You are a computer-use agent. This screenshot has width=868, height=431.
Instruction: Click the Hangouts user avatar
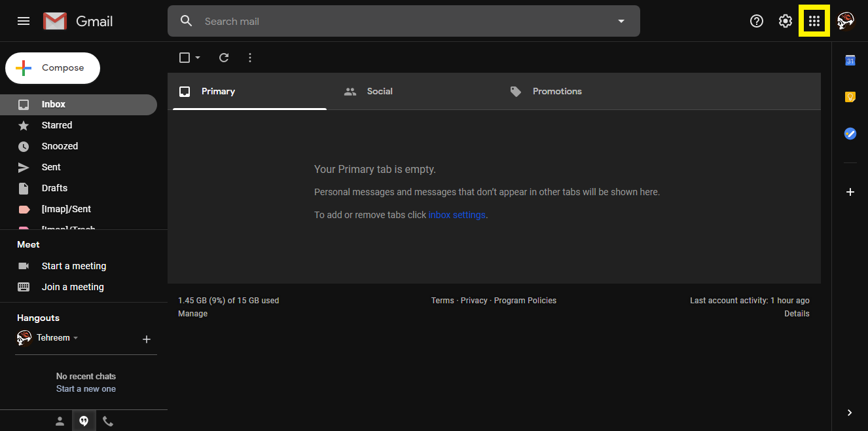tap(24, 338)
